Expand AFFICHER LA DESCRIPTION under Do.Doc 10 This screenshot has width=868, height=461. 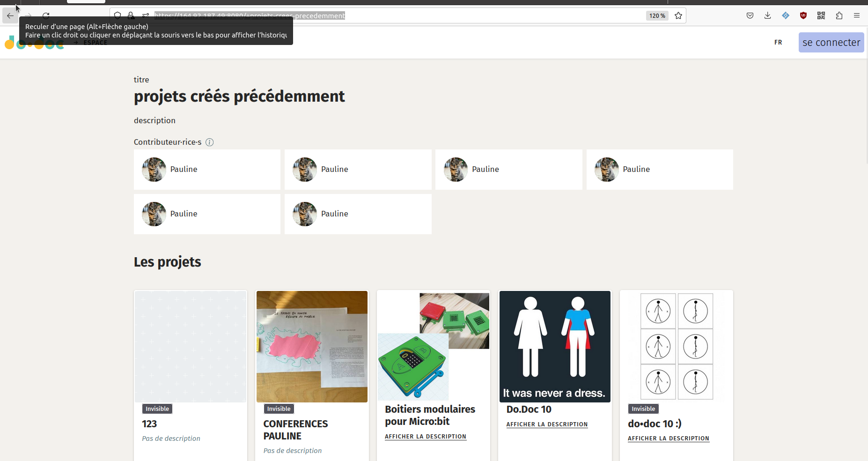coord(547,424)
